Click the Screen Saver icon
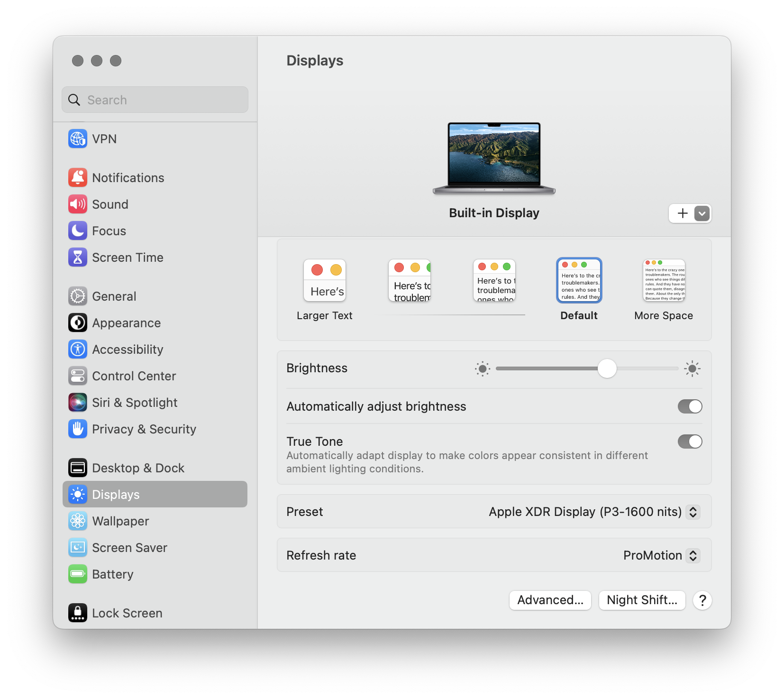 point(78,548)
